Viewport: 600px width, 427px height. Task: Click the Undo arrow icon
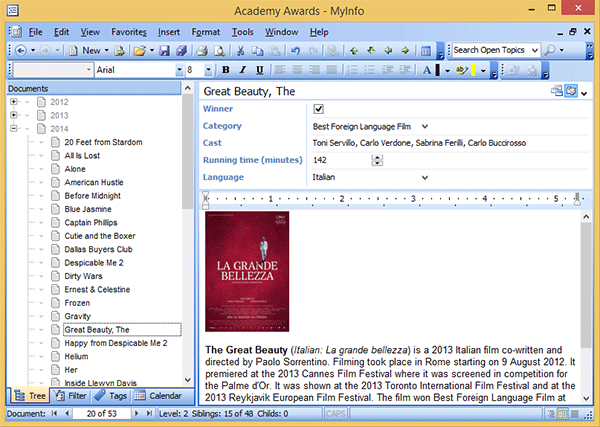[x=295, y=51]
